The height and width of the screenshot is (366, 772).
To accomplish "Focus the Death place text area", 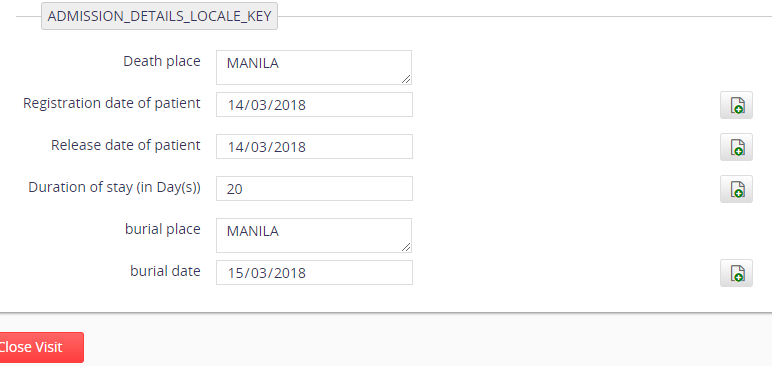I will [314, 67].
